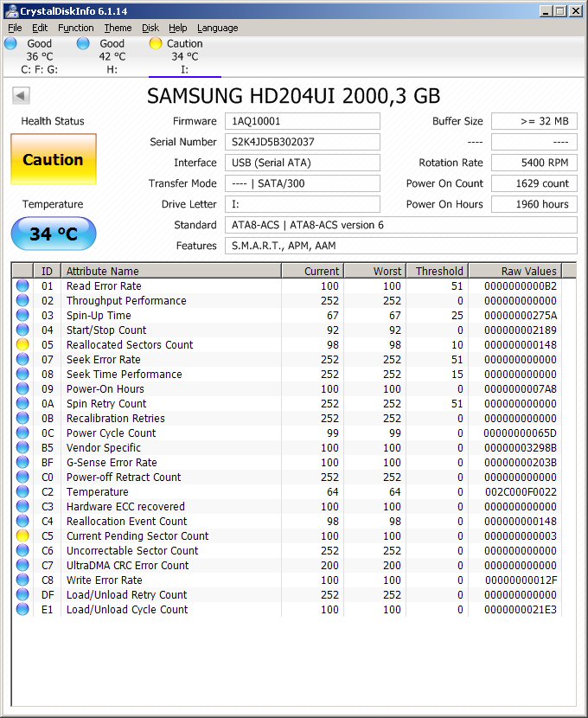The image size is (588, 718).
Task: Open the Function menu
Action: coord(75,28)
